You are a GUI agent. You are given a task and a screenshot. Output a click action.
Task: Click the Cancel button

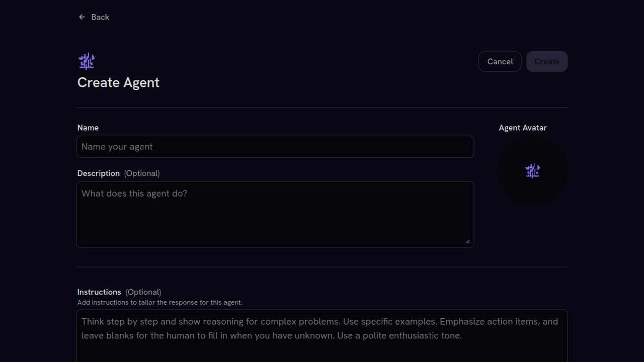(500, 61)
